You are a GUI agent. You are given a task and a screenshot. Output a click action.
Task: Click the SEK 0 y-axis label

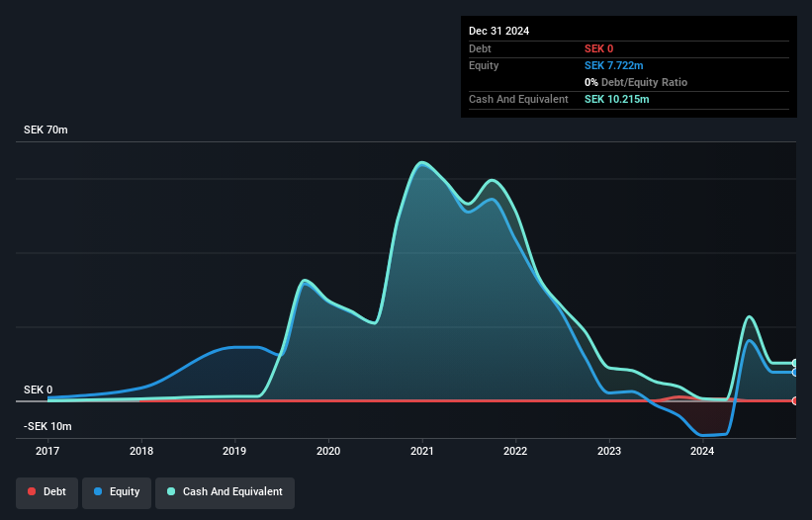[38, 390]
